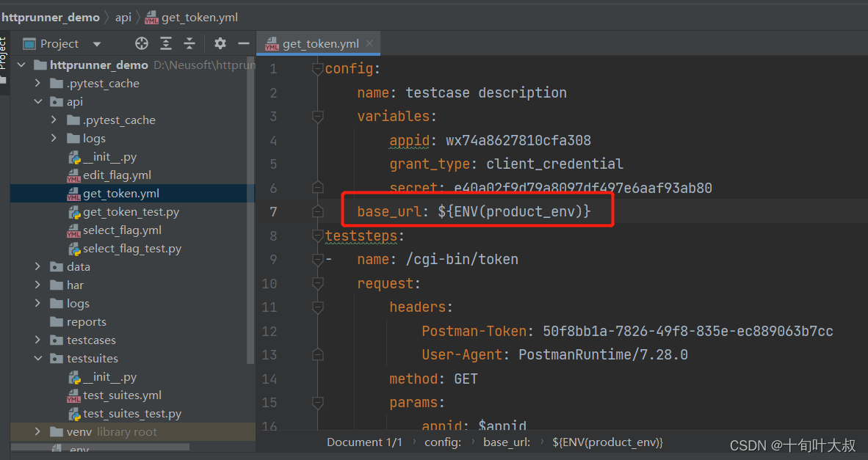
Task: Open Project panel settings gear
Action: (220, 44)
